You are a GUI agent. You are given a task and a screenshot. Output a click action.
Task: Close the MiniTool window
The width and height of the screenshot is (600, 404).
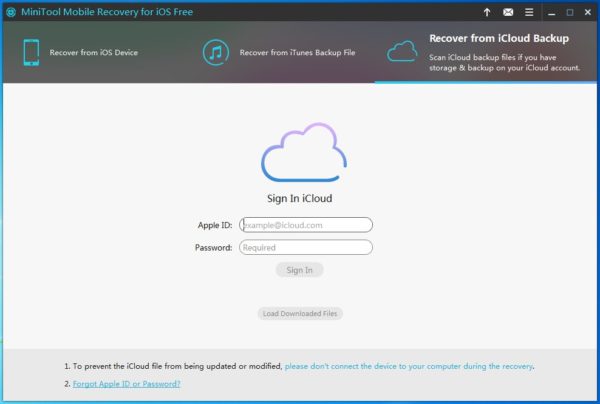(588, 12)
